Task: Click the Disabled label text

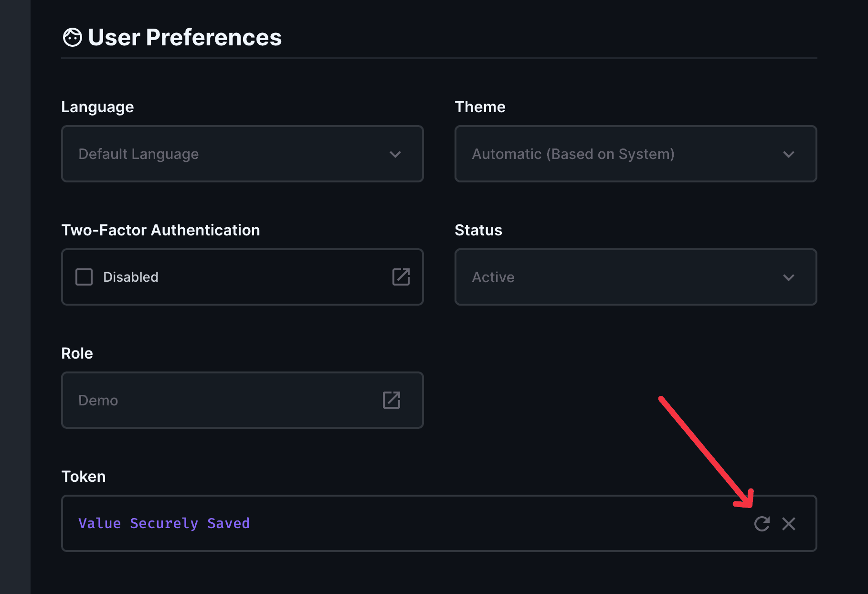Action: pos(131,277)
